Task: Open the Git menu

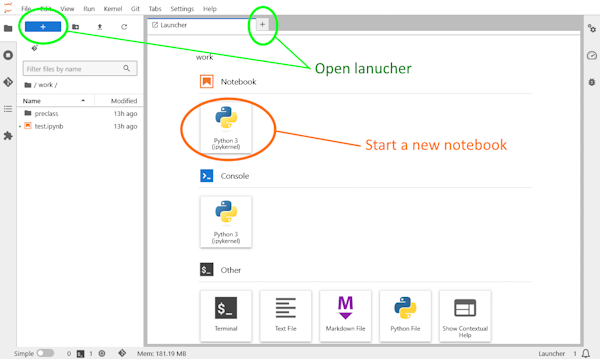Action: tap(135, 8)
